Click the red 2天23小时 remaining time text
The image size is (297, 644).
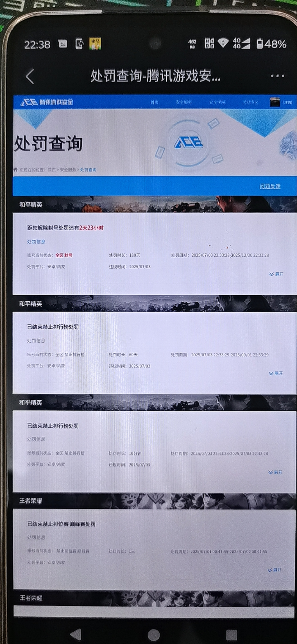[91, 228]
